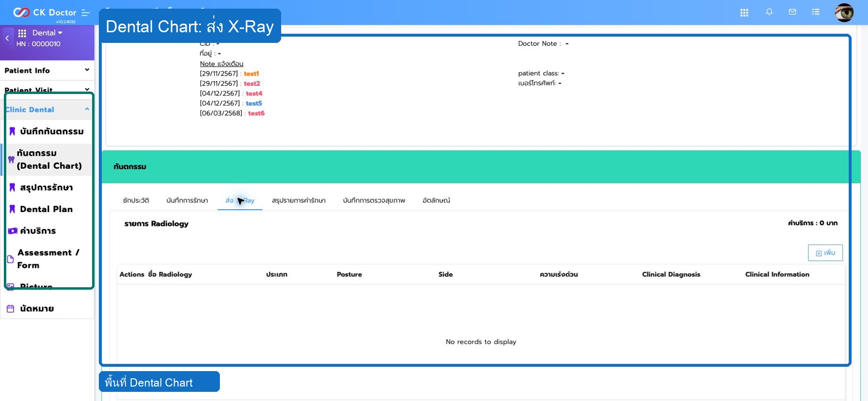Click the document icon beside Assessment / Form
The height and width of the screenshot is (401, 868).
[10, 259]
